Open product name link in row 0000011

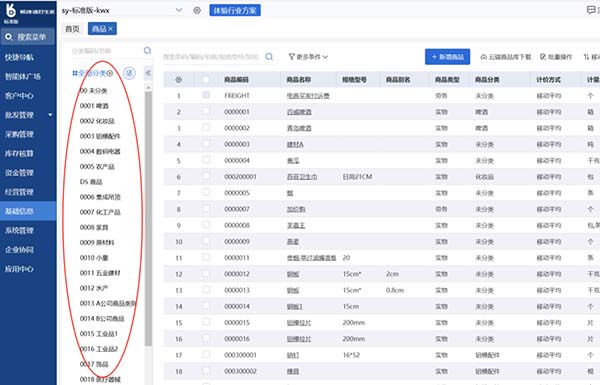[x=311, y=258]
